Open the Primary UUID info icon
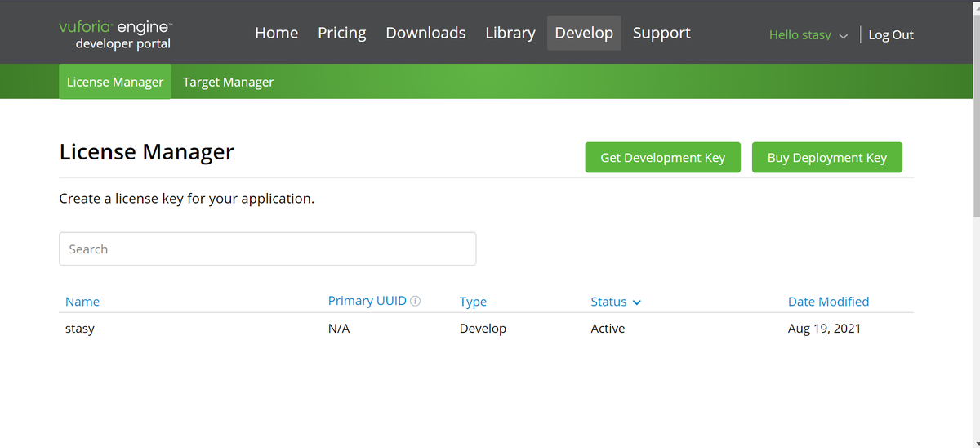This screenshot has width=980, height=448. click(416, 301)
